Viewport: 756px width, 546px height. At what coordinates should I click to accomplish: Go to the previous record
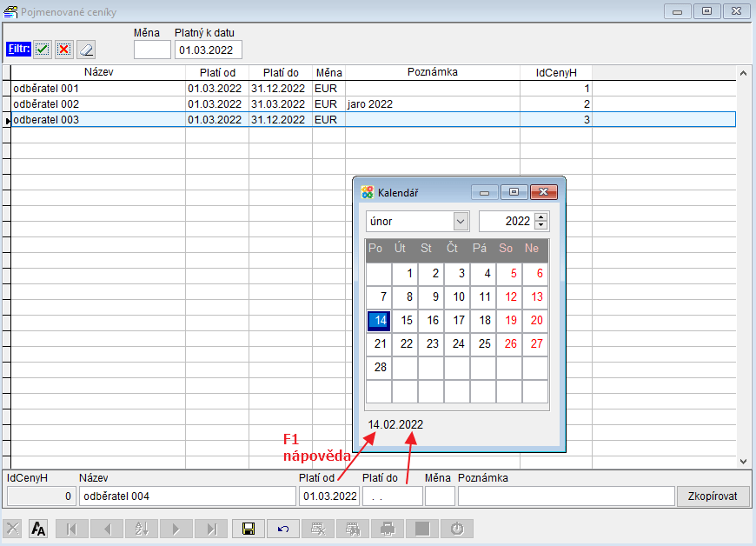pyautogui.click(x=107, y=529)
